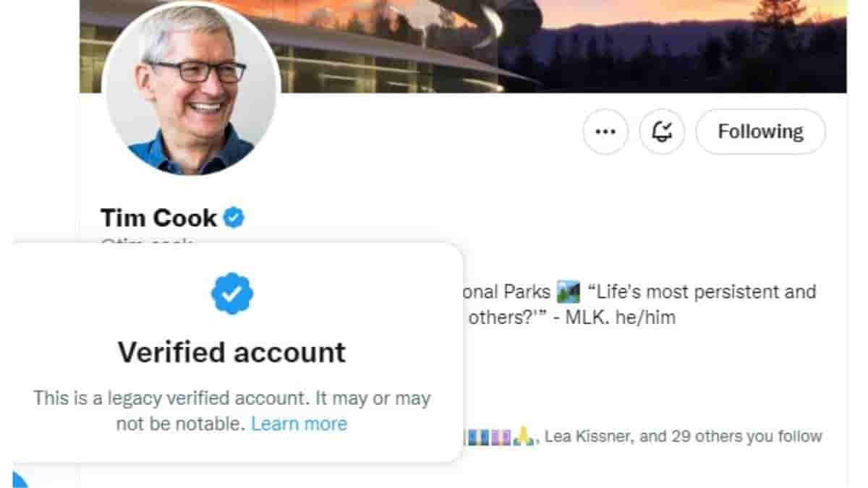Click the partial blue circle at bottom-left
Image resolution: width=868 pixels, height=488 pixels.
(19, 479)
